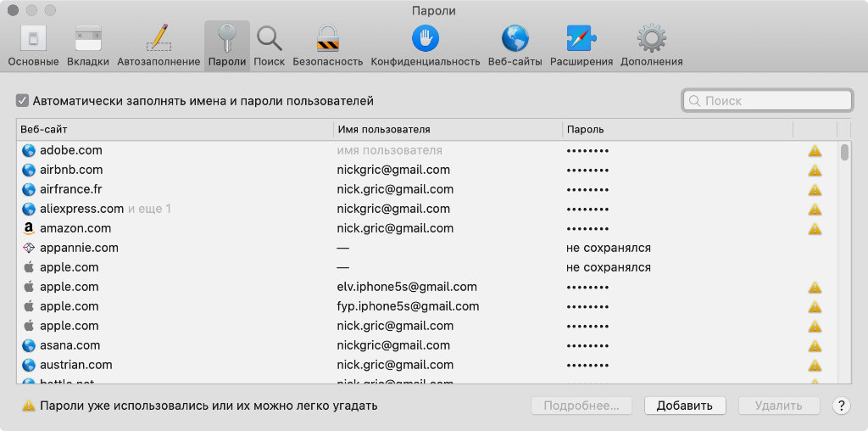Open the Автозаполнение pencil icon pane

(159, 45)
